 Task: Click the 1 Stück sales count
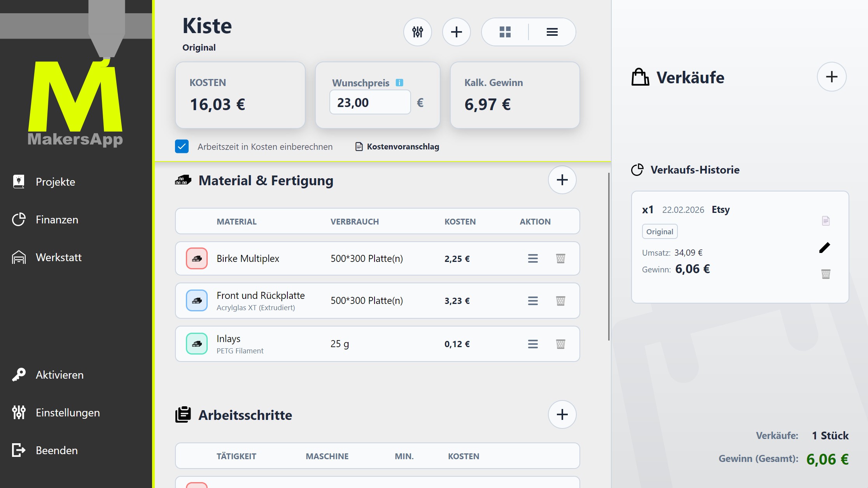tap(830, 435)
